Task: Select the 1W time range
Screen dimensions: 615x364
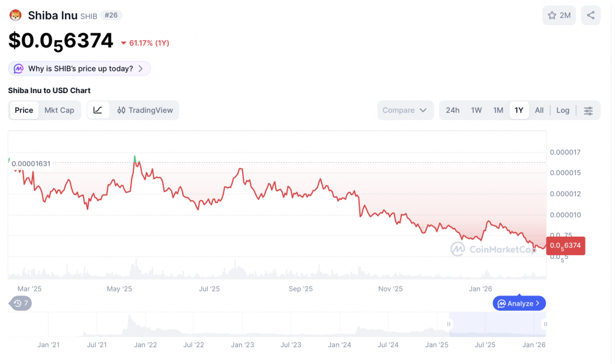Action: coord(476,111)
